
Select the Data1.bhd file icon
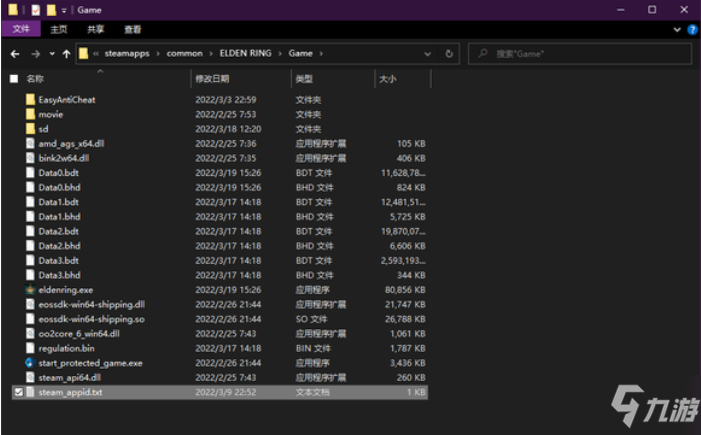click(30, 217)
